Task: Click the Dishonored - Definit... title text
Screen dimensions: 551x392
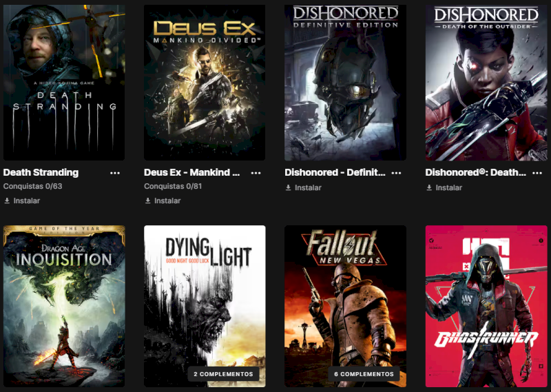Action: point(335,173)
